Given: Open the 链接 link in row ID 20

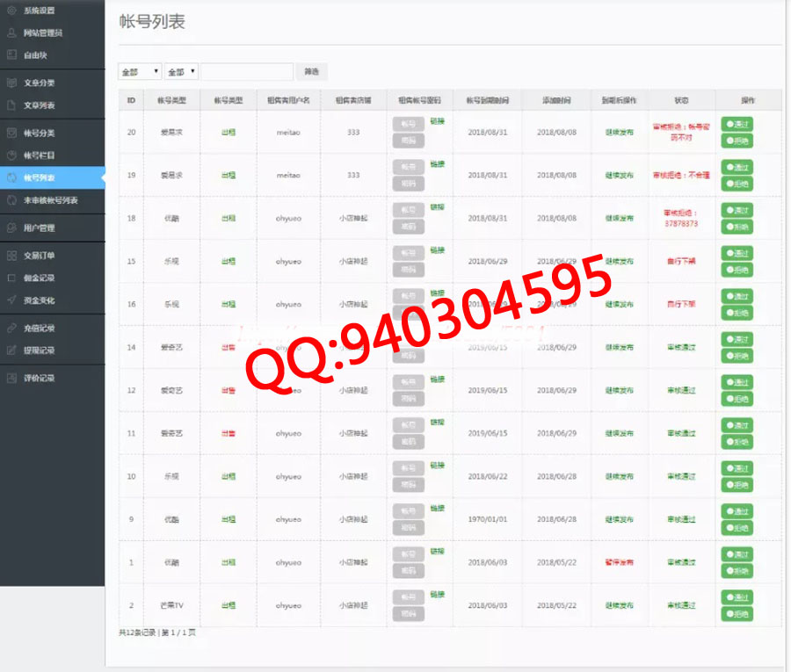Looking at the screenshot, I should pyautogui.click(x=437, y=121).
